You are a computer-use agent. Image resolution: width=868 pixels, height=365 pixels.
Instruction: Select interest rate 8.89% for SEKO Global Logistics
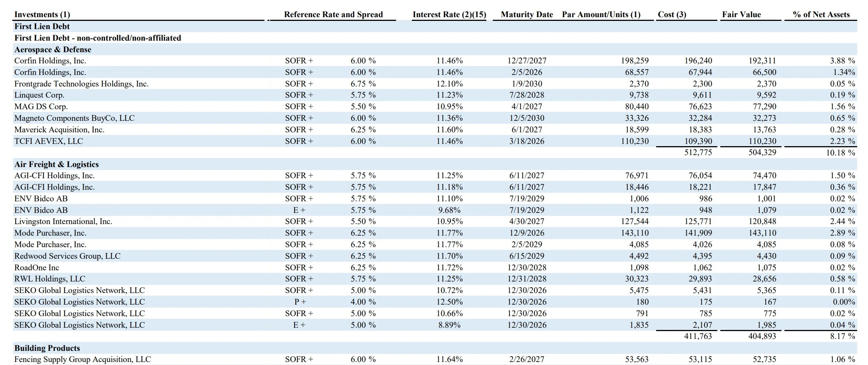click(449, 325)
